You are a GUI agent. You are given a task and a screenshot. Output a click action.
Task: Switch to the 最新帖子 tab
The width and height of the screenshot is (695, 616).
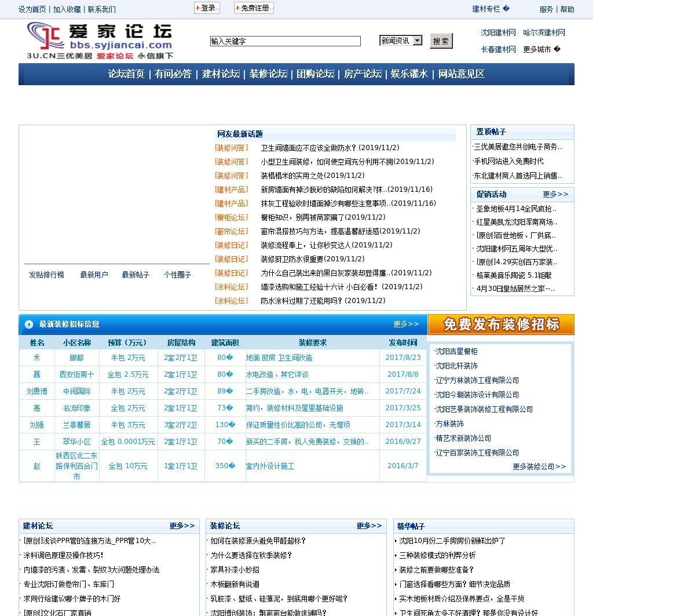(136, 275)
